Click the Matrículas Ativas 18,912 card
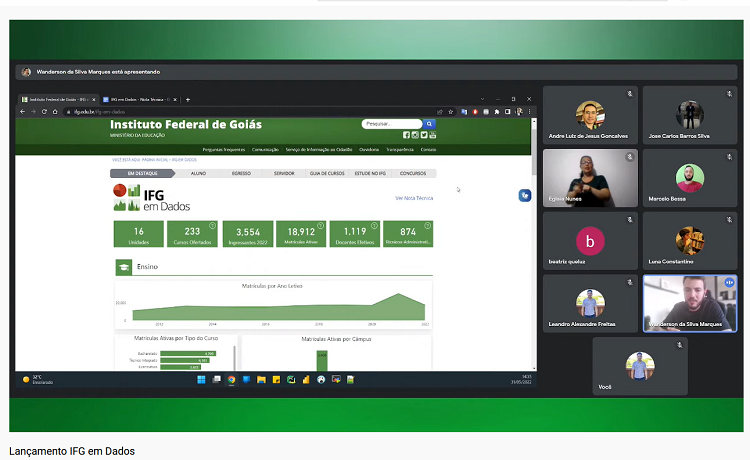The height and width of the screenshot is (460, 750). click(301, 234)
